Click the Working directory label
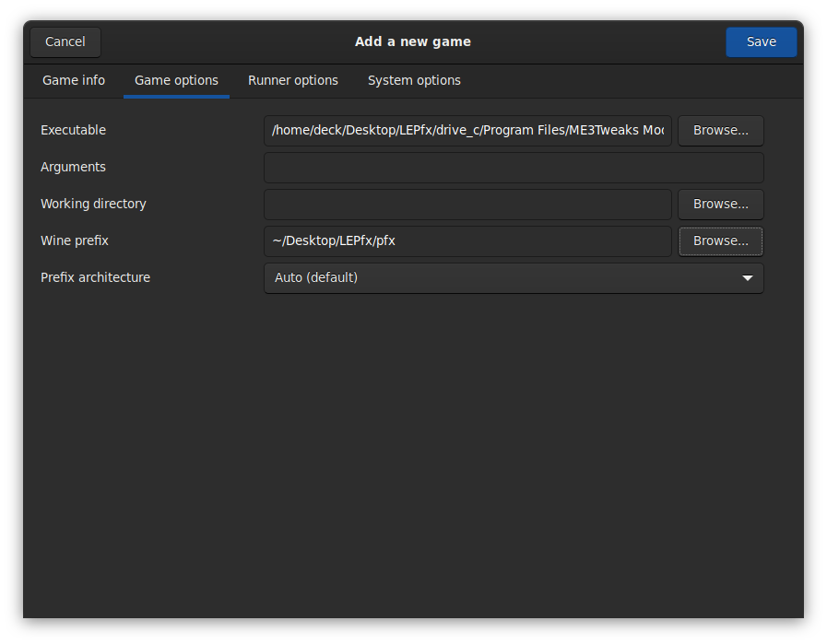The image size is (827, 644). 93,205
